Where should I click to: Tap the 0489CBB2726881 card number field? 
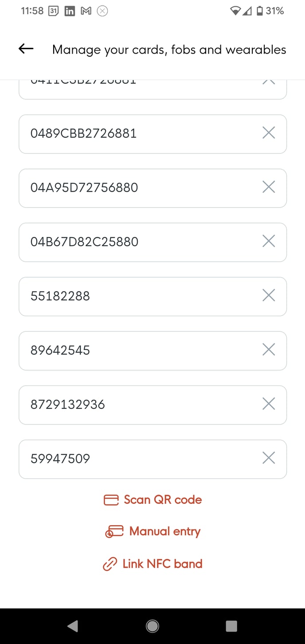(x=133, y=134)
